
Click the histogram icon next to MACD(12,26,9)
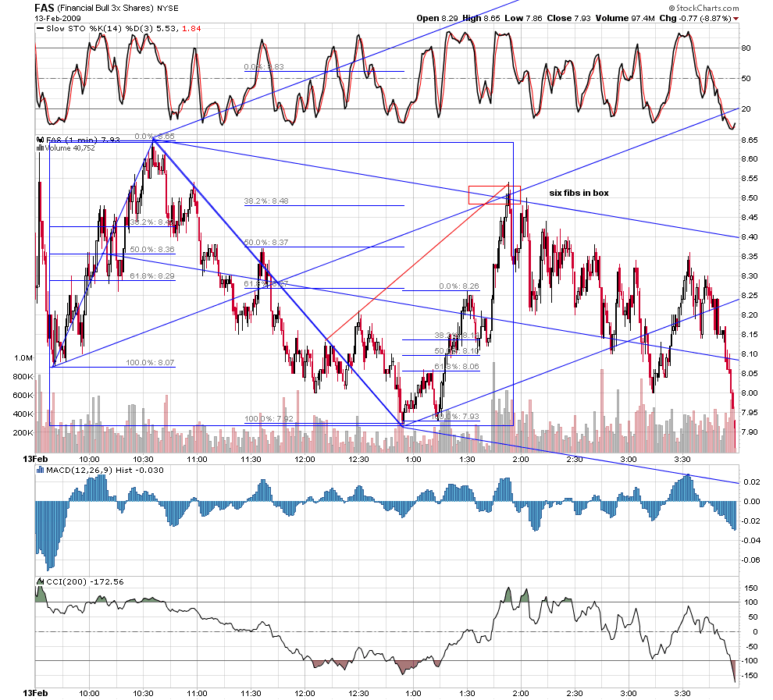click(41, 470)
